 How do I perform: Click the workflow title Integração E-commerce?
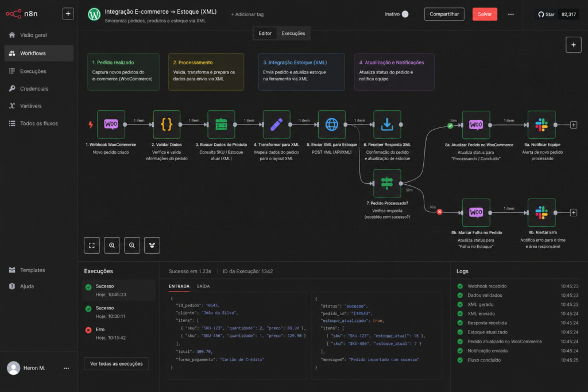coord(161,11)
